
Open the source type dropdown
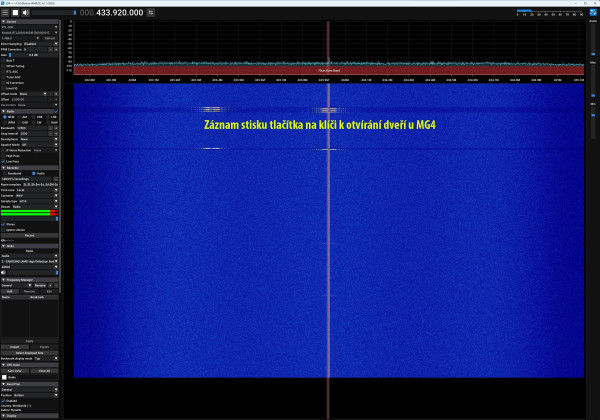[x=29, y=27]
